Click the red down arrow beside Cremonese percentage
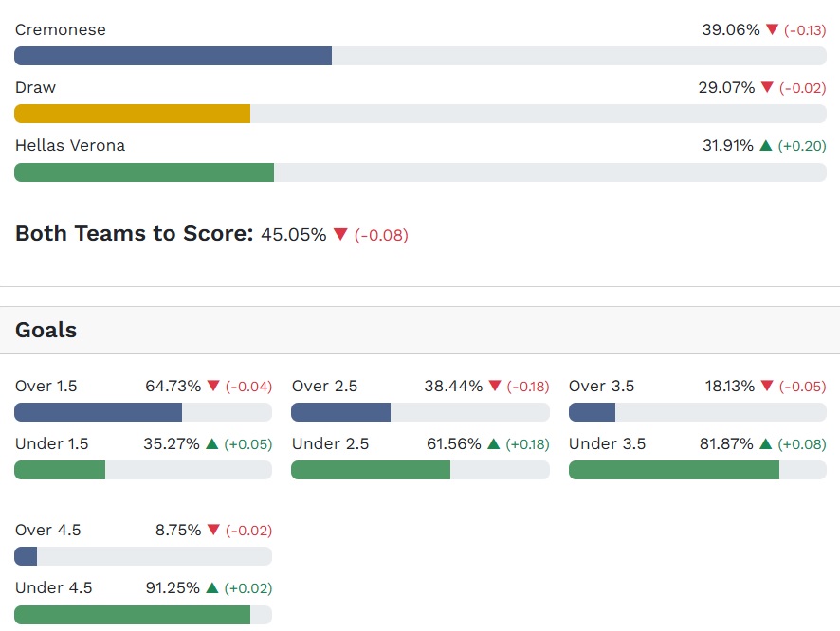 [772, 30]
